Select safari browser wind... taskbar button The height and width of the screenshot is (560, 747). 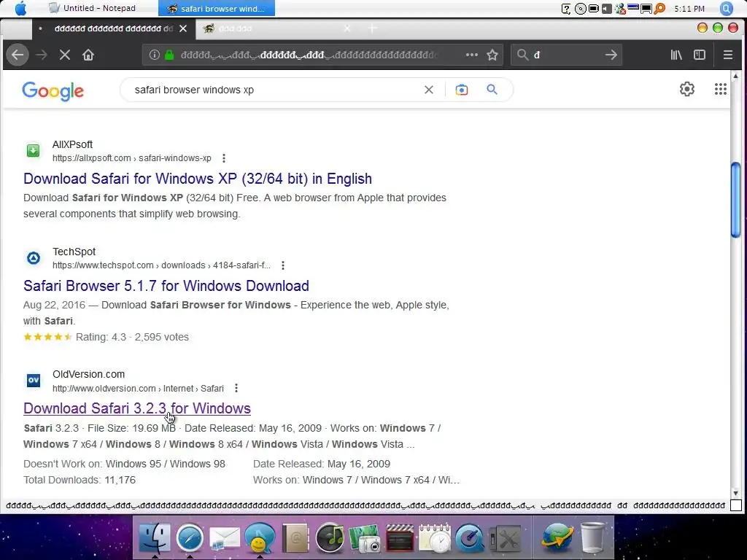pos(217,8)
